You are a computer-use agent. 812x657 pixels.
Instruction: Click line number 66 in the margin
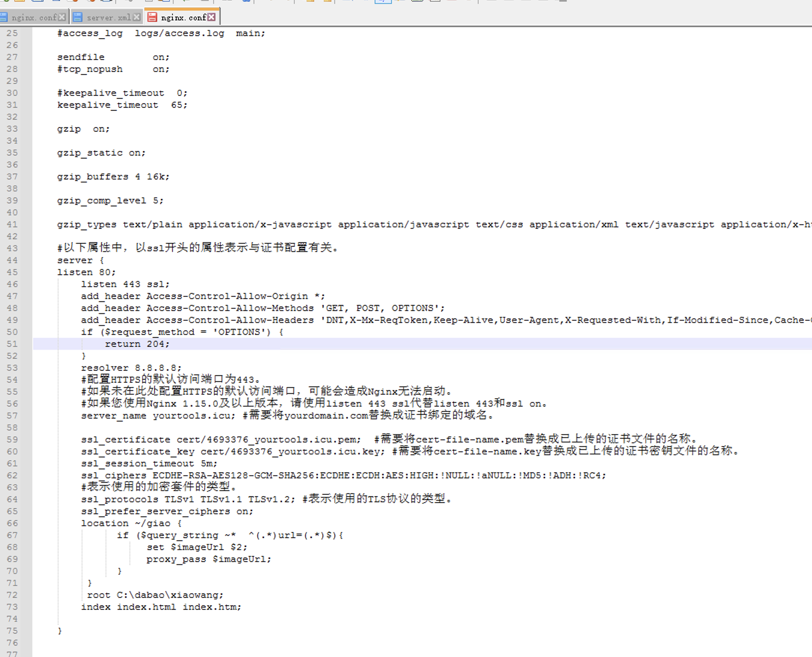tap(12, 524)
